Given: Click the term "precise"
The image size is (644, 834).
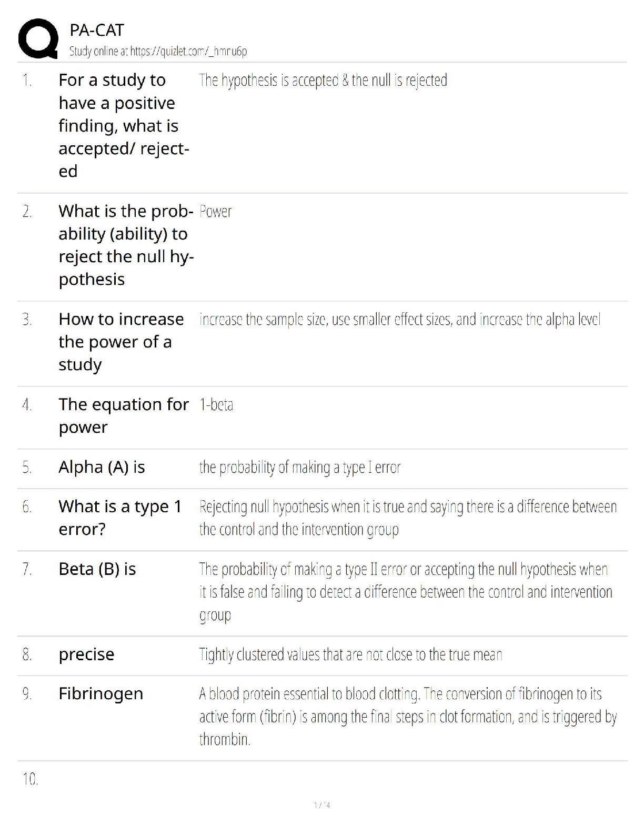Looking at the screenshot, I should click(x=86, y=654).
